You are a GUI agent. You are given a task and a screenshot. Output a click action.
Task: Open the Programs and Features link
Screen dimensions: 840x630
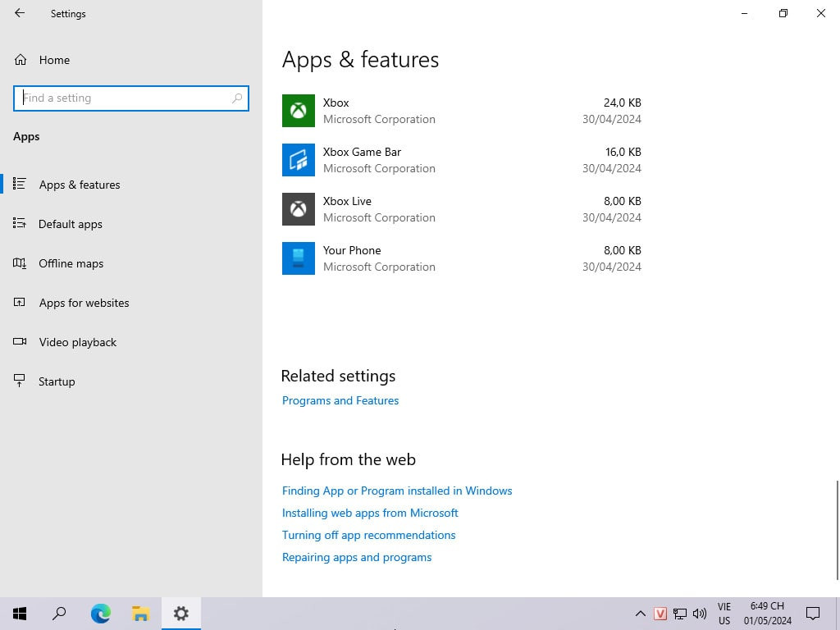[340, 400]
